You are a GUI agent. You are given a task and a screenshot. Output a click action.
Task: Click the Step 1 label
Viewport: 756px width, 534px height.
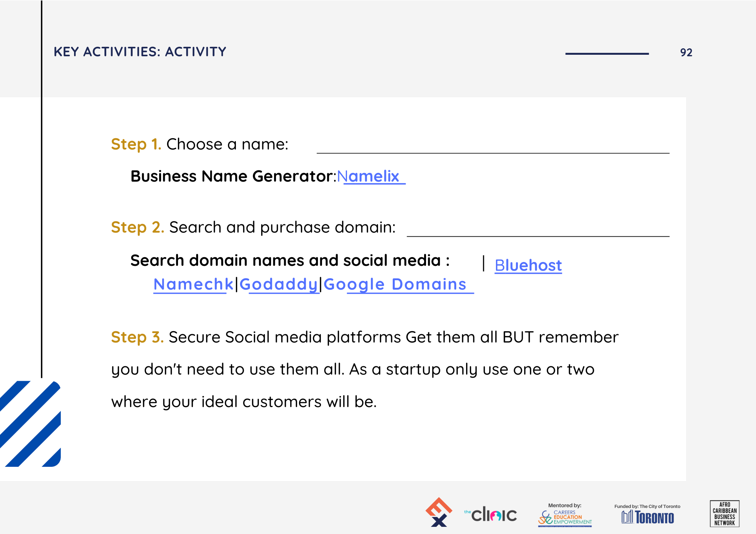coord(136,144)
